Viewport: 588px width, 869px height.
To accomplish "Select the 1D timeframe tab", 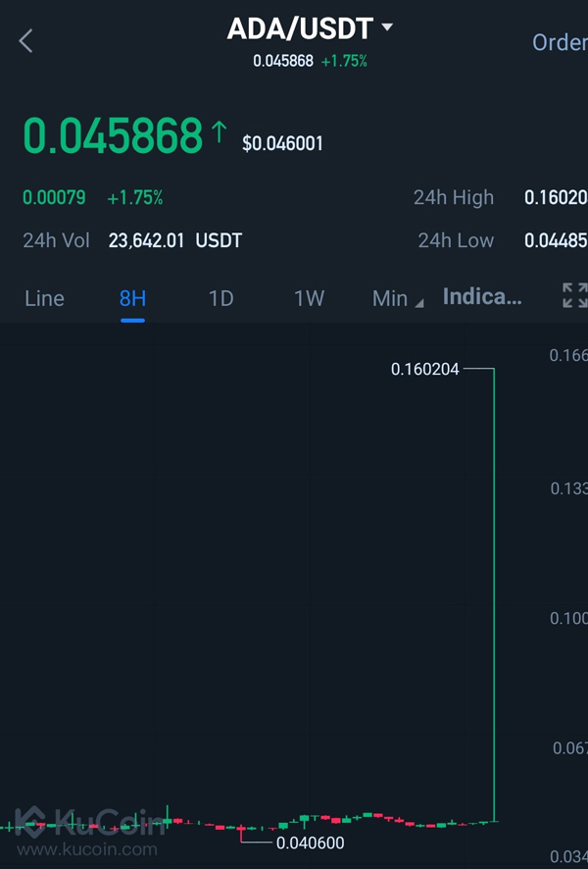I will click(x=220, y=298).
